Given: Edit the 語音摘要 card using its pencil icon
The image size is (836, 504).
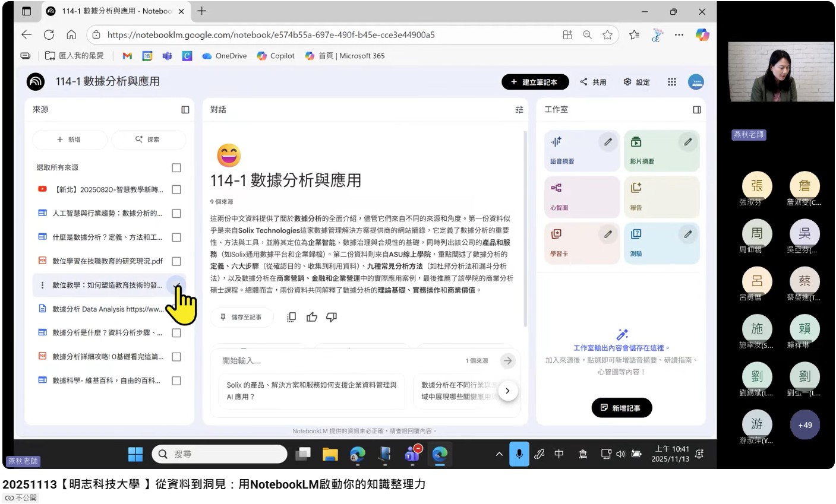Looking at the screenshot, I should pyautogui.click(x=608, y=142).
